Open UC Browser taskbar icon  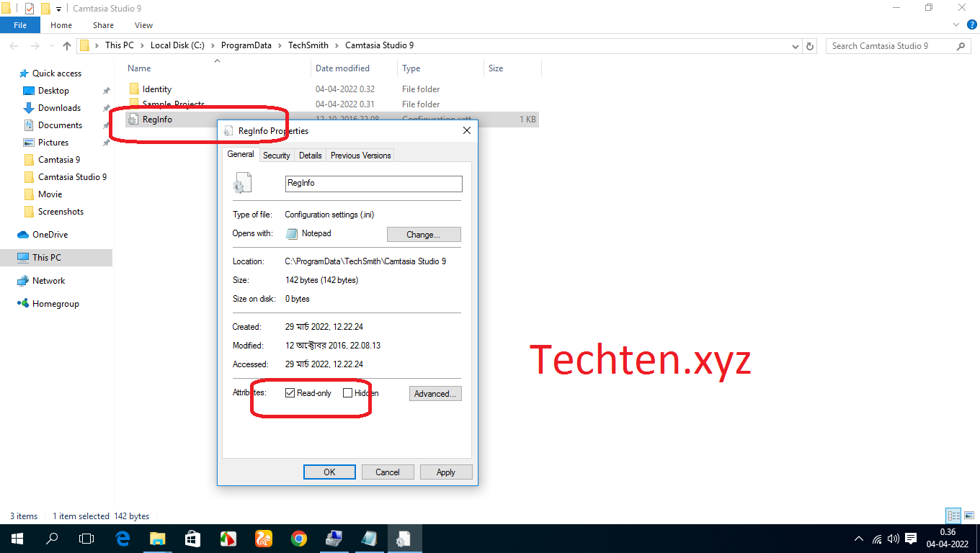pyautogui.click(x=264, y=538)
